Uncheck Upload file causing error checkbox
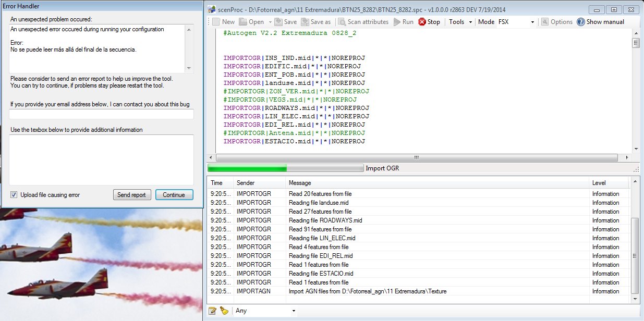Screen dimensions: 644x321 coord(14,195)
